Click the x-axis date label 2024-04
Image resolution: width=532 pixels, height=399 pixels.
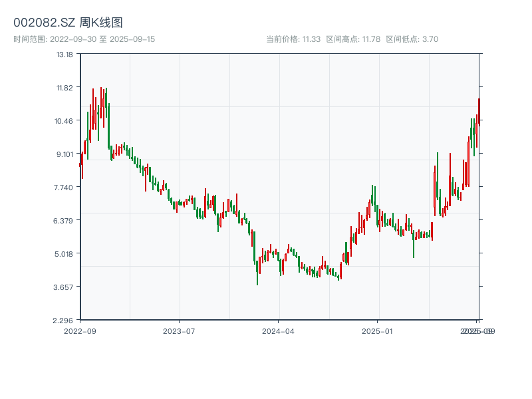(278, 331)
